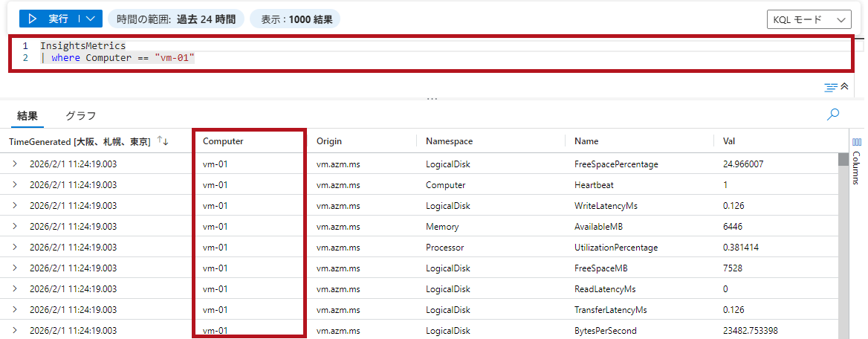Click the Namespace column header

pos(449,141)
